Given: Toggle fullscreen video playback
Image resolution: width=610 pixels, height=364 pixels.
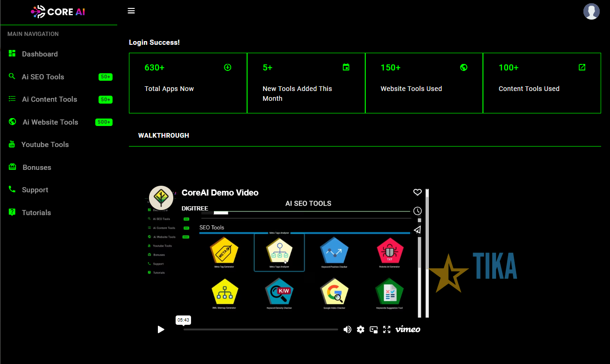Looking at the screenshot, I should point(387,329).
